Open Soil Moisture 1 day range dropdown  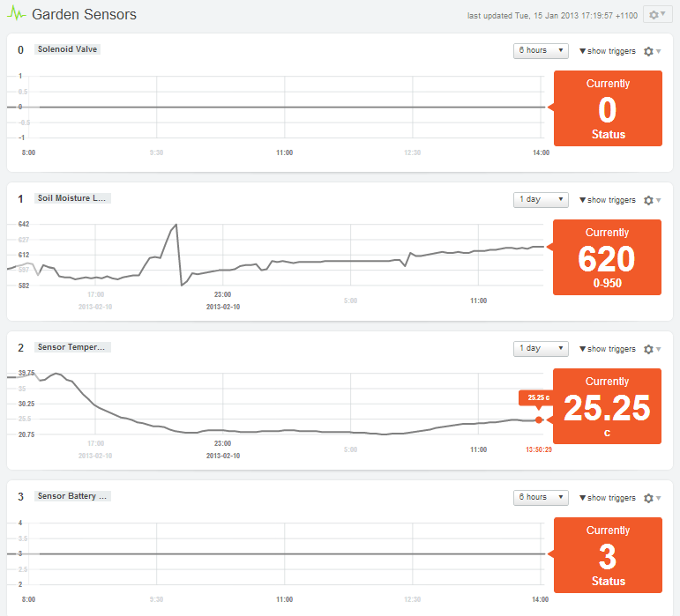click(541, 200)
